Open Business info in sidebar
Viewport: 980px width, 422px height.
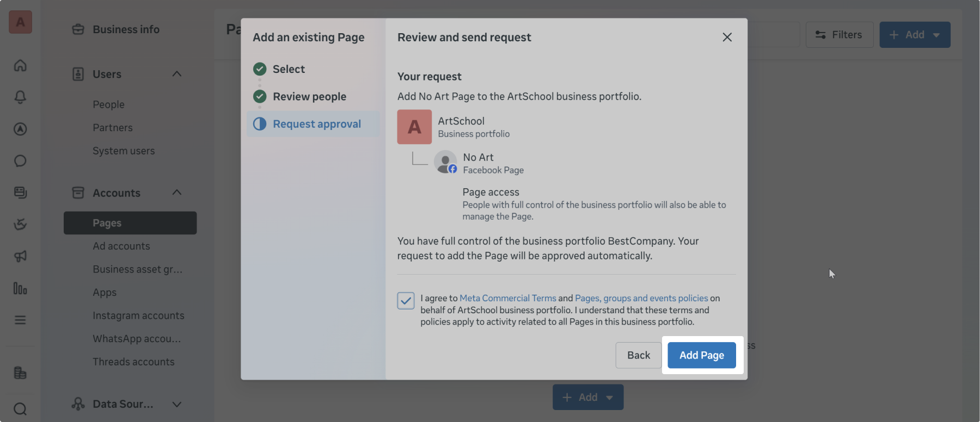pyautogui.click(x=126, y=29)
